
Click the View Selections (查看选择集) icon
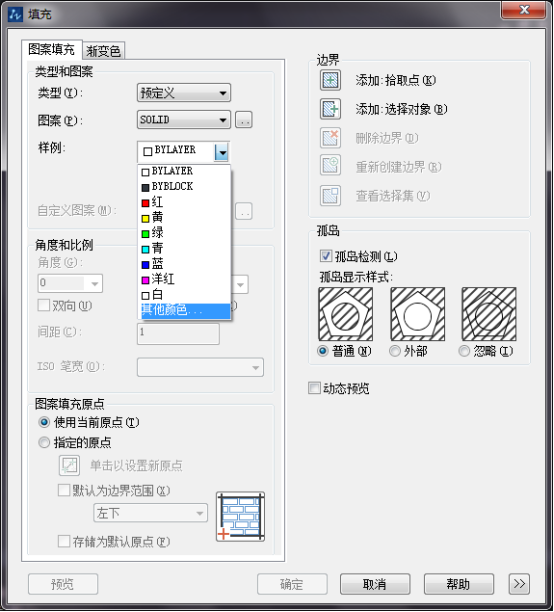[330, 196]
